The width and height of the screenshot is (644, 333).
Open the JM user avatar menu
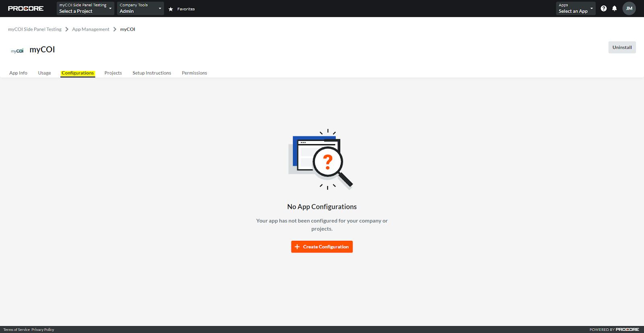[x=629, y=8]
